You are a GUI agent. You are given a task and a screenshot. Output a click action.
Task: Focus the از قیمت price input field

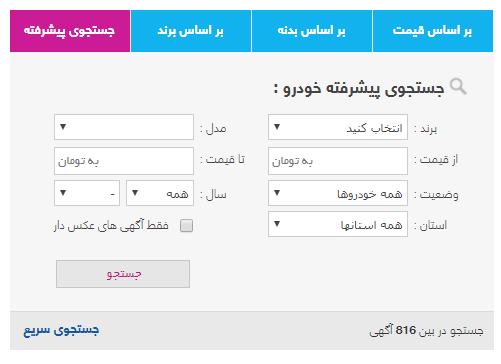(x=338, y=161)
